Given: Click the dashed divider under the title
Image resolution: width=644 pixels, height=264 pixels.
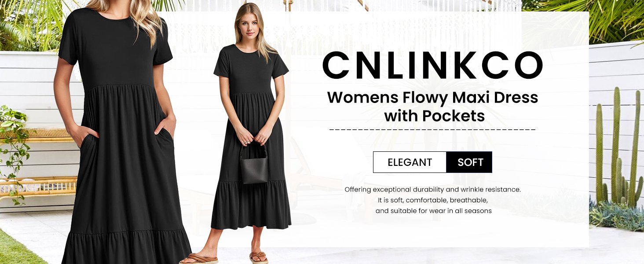Looking at the screenshot, I should point(432,130).
